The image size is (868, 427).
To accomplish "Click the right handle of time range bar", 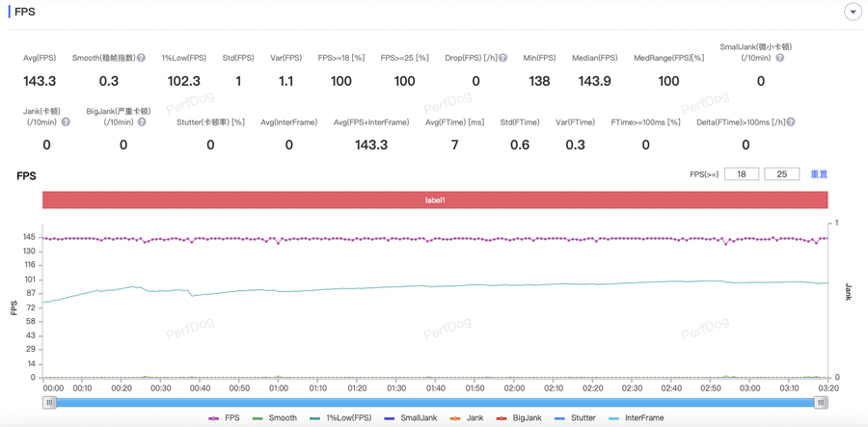I will point(821,403).
